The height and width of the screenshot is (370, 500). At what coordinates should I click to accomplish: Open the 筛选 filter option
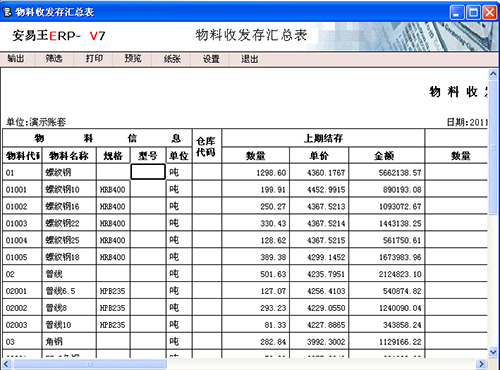54,59
